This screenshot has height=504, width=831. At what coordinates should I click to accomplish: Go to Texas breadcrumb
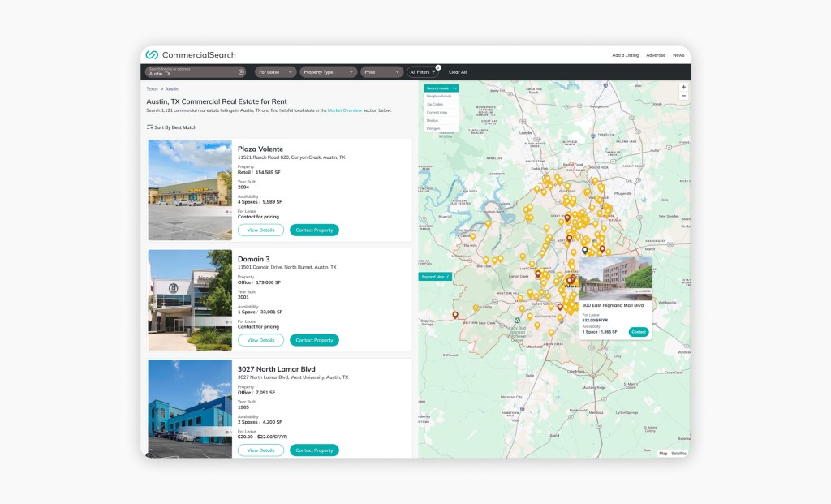(152, 89)
